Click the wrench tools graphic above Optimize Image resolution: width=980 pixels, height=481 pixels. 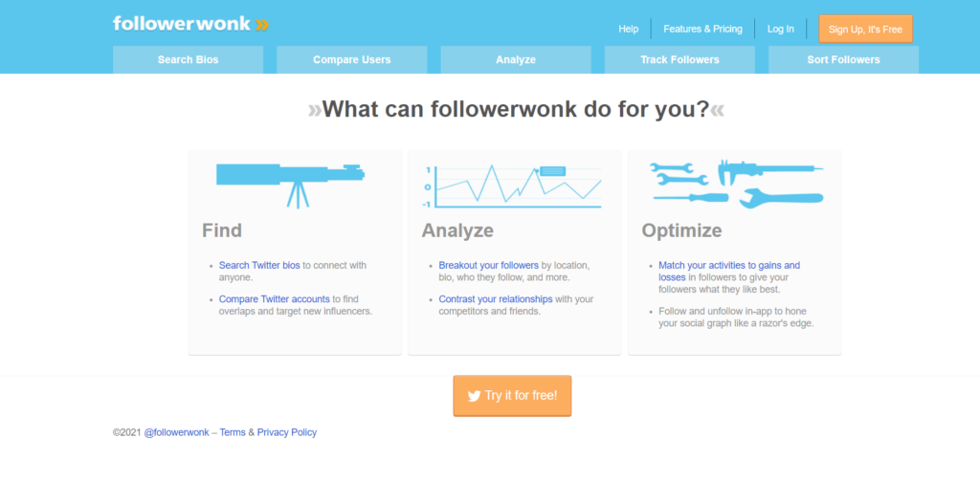pyautogui.click(x=735, y=184)
